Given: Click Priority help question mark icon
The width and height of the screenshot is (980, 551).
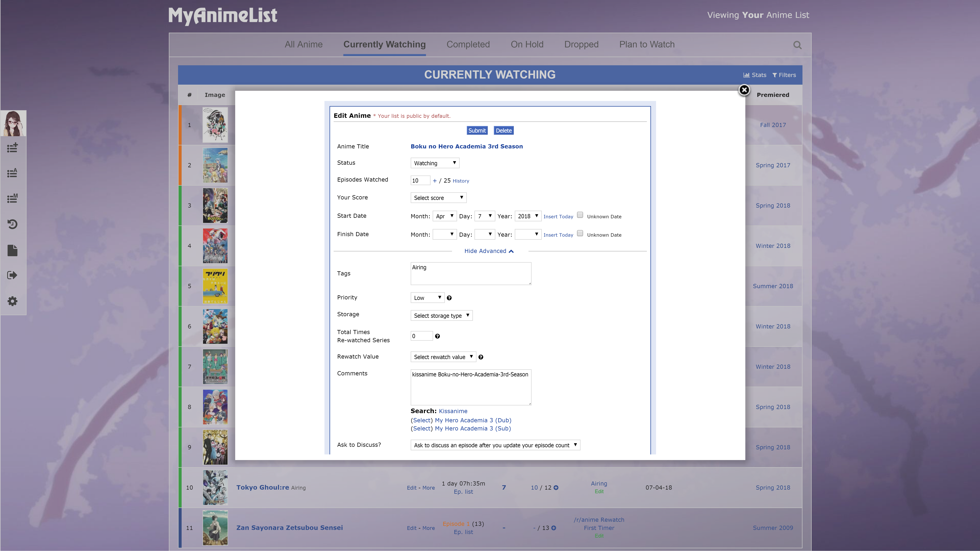Looking at the screenshot, I should pos(449,298).
